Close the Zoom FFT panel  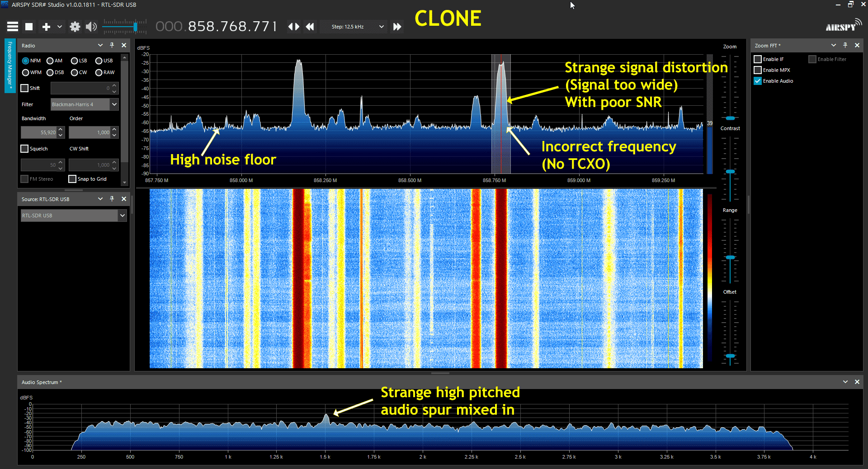857,45
